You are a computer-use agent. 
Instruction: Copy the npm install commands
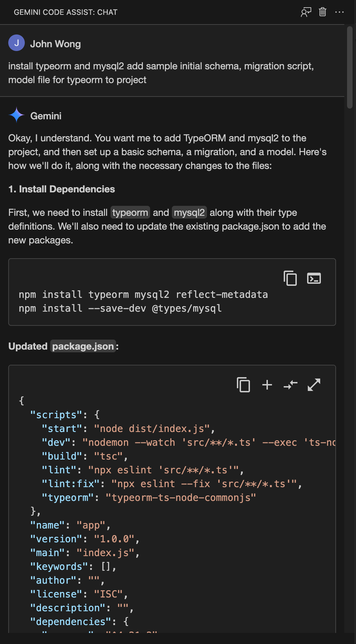point(290,278)
